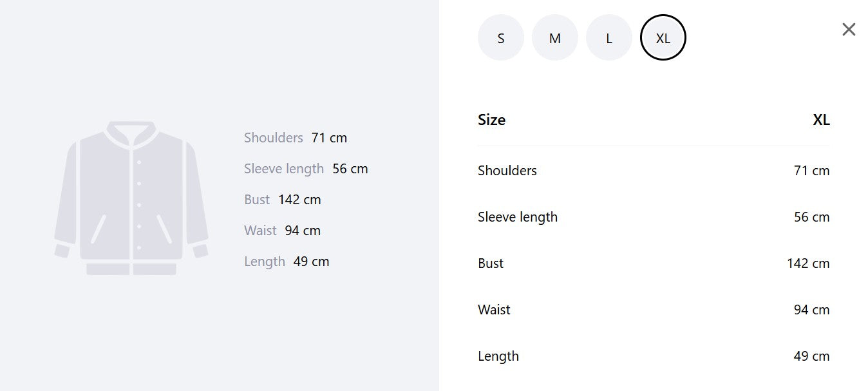Select size M
Screen dimensions: 868x391
[555, 37]
